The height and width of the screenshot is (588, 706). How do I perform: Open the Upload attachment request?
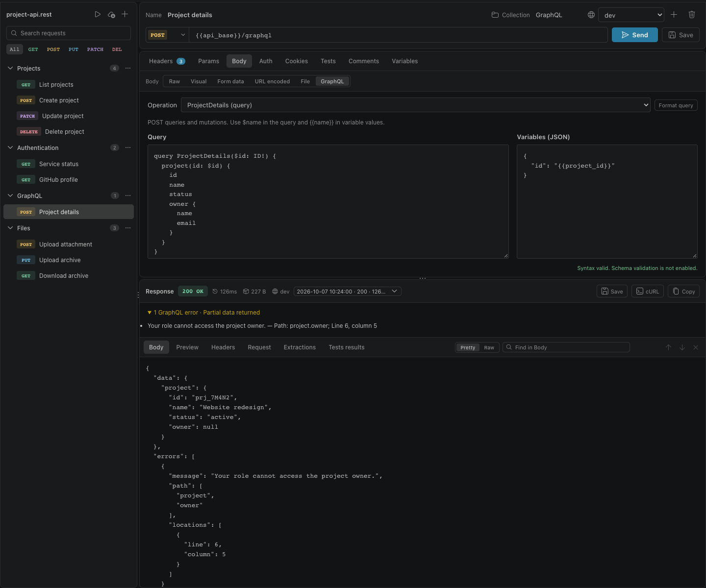pos(69,244)
